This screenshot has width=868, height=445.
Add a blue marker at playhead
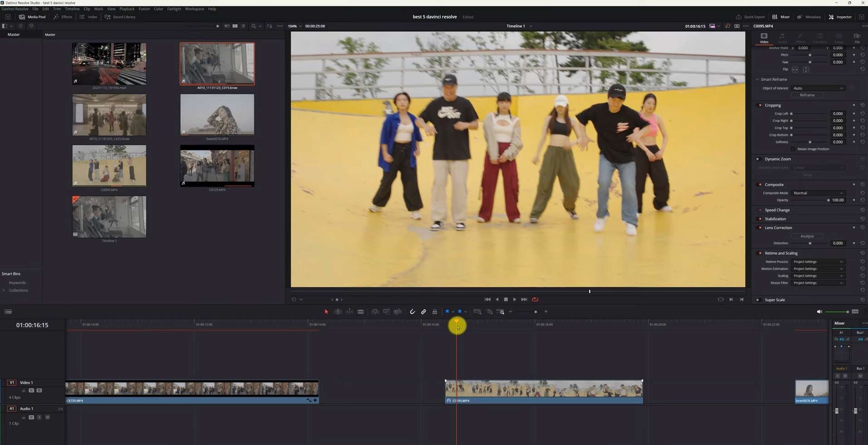tap(460, 312)
